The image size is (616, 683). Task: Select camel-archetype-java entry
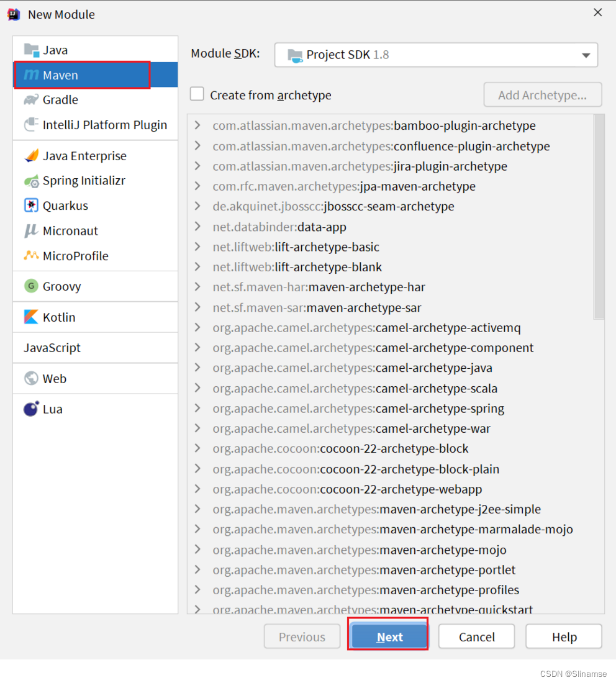point(353,368)
